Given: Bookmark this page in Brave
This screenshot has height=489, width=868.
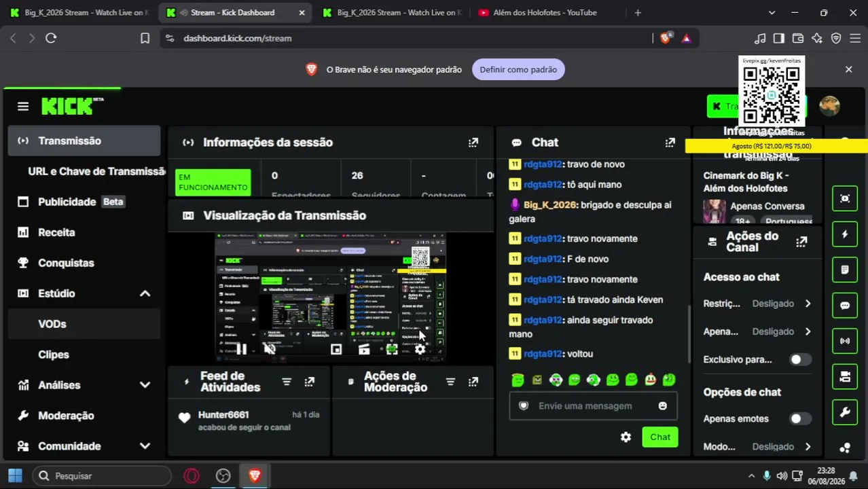Looking at the screenshot, I should pyautogui.click(x=145, y=38).
